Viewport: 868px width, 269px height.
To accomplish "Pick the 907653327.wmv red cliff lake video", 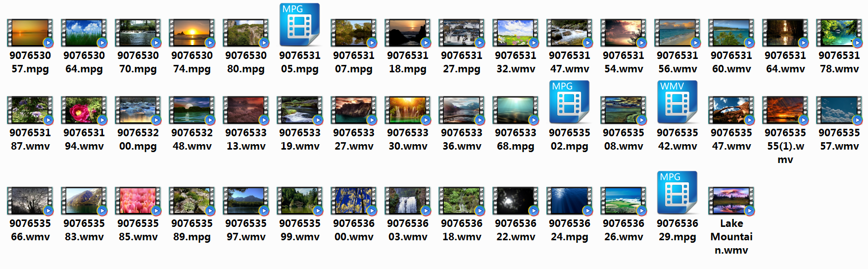I will pos(354,110).
